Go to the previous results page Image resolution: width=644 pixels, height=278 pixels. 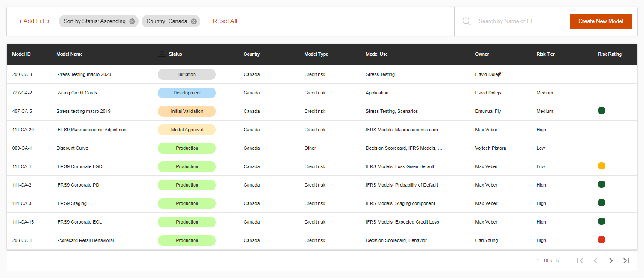596,260
